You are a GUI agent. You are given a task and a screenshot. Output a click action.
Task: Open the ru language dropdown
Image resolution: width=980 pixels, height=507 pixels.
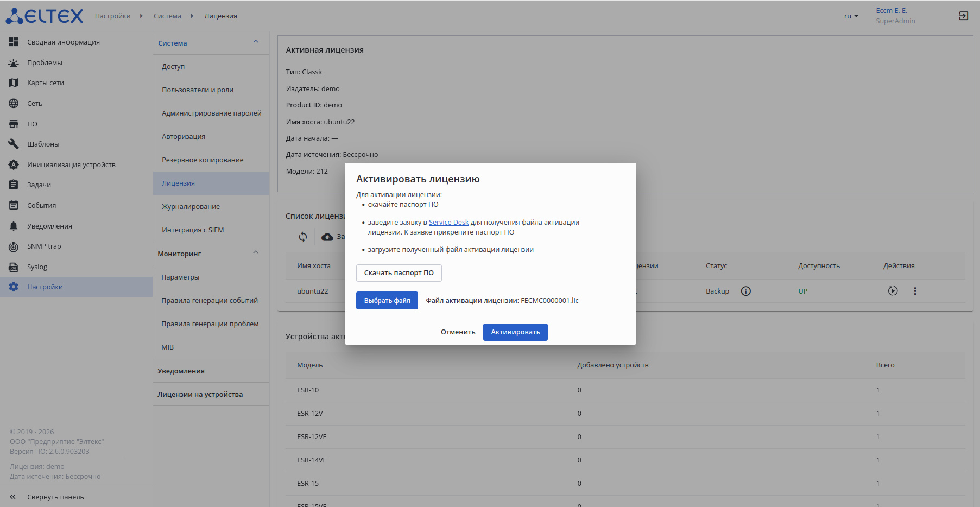coord(851,16)
